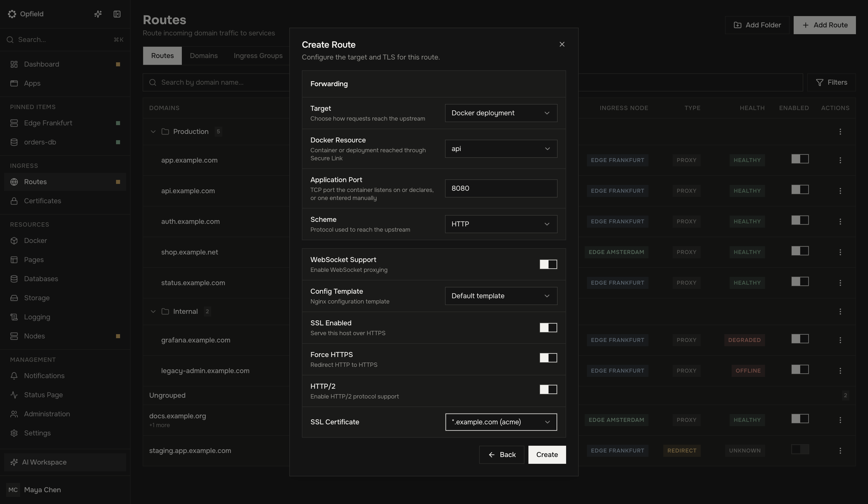Open the Scheme dropdown
Screen dimensions: 868x504
[501, 224]
